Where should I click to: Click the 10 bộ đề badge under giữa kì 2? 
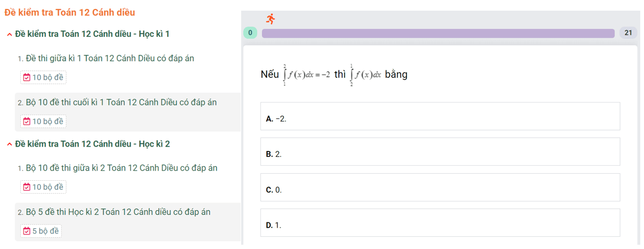coord(43,187)
